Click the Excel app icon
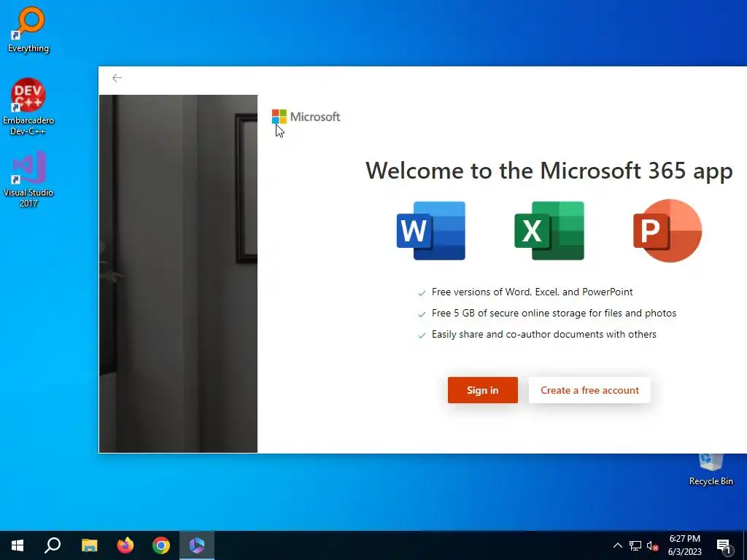747x560 pixels. tap(549, 230)
